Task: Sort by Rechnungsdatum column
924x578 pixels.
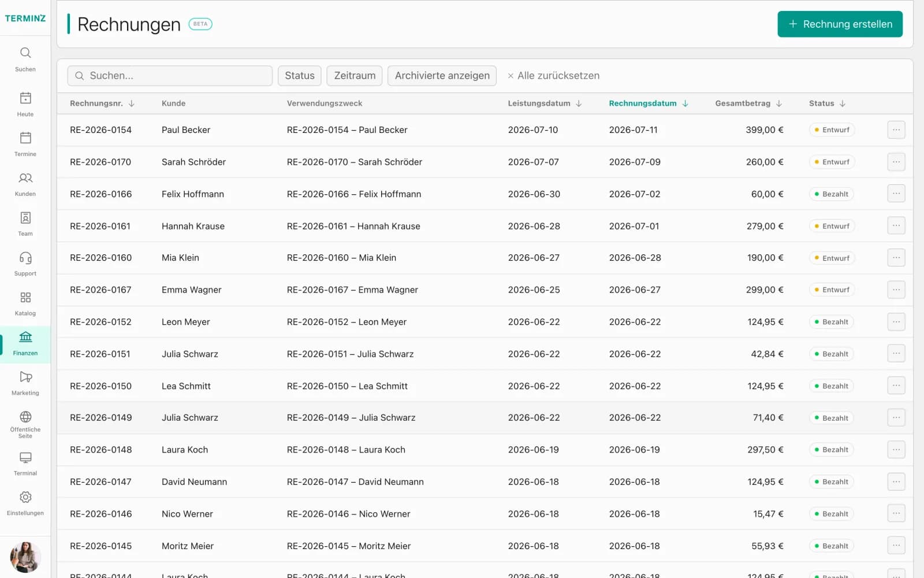Action: tap(649, 103)
